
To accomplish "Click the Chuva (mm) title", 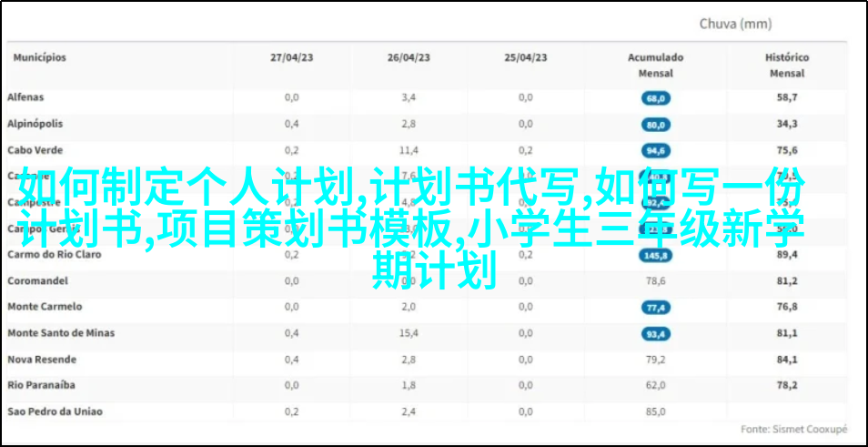I will click(734, 25).
